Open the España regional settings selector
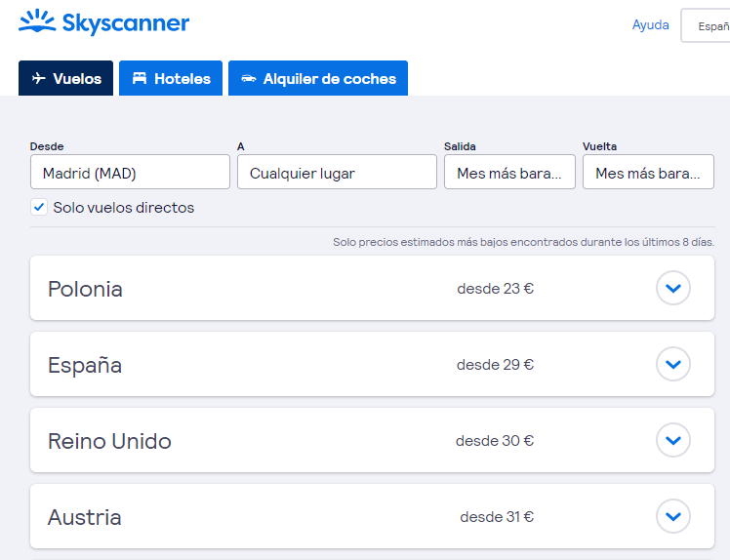 click(x=706, y=25)
